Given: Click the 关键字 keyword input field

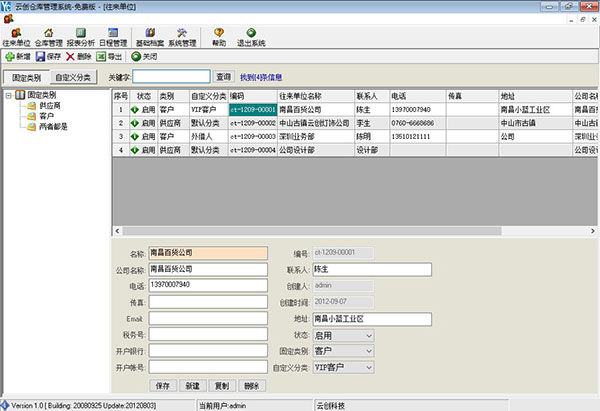Looking at the screenshot, I should tap(171, 77).
